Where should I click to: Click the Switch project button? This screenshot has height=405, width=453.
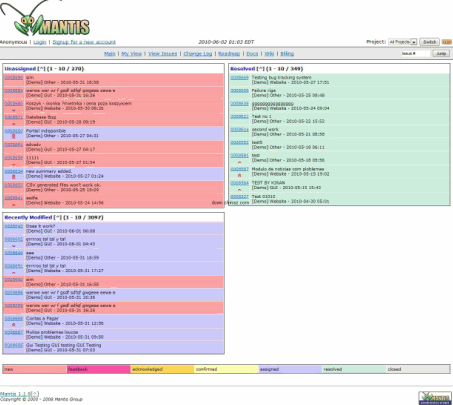429,42
